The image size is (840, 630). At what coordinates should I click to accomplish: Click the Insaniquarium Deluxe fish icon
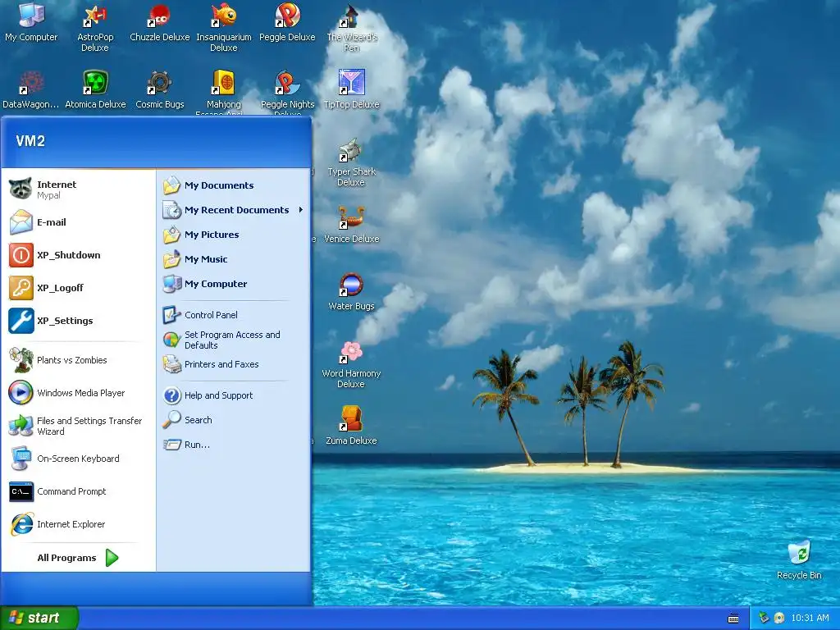coord(223,27)
